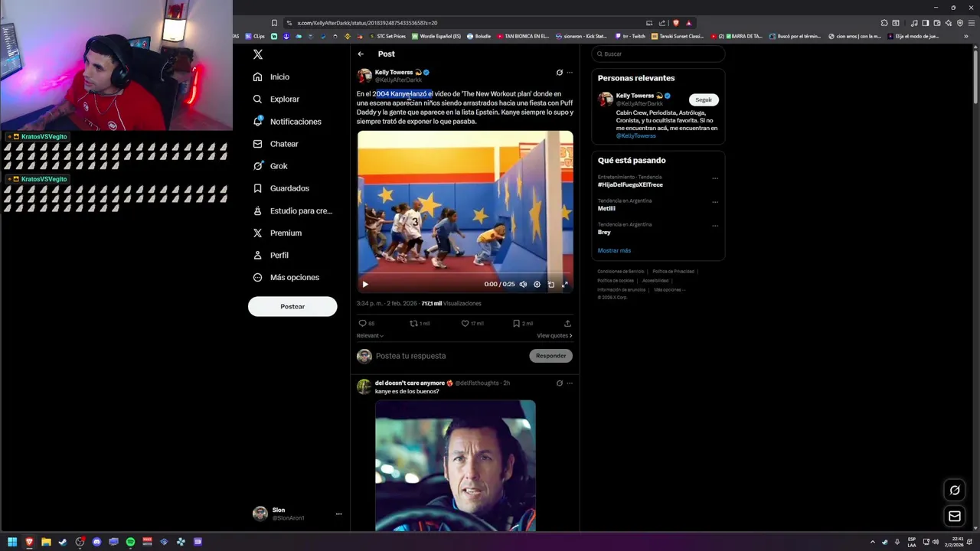The height and width of the screenshot is (551, 980).
Task: Click the reply count icon on the post
Action: (x=363, y=323)
